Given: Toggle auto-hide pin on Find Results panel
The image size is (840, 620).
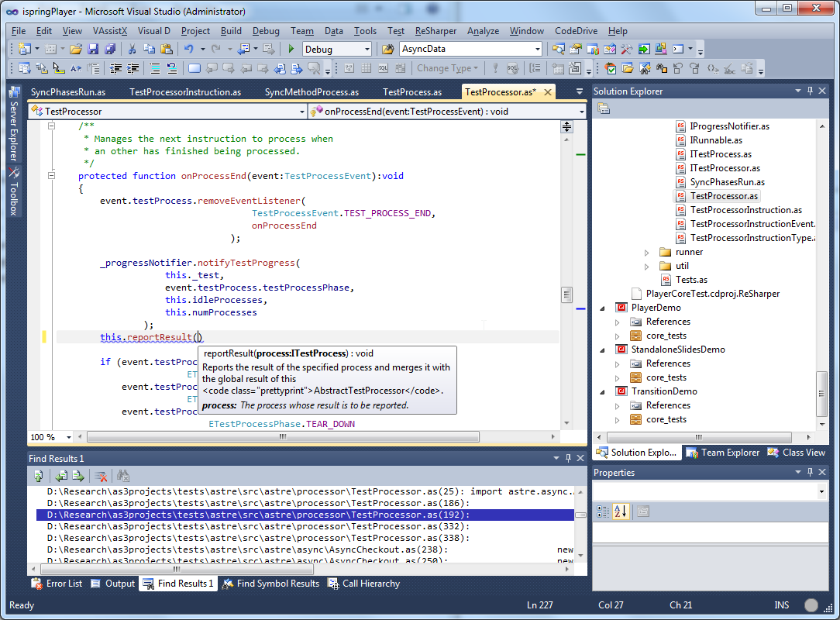Looking at the screenshot, I should 568,458.
